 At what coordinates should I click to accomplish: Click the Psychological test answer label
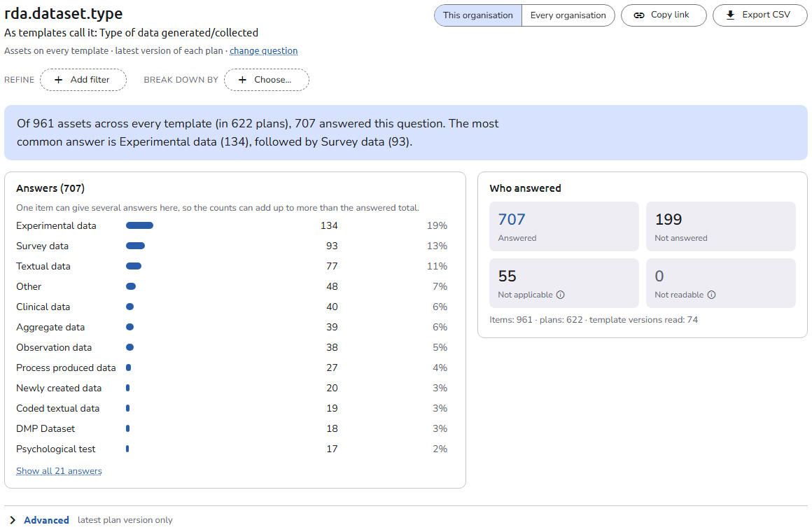[x=56, y=449]
